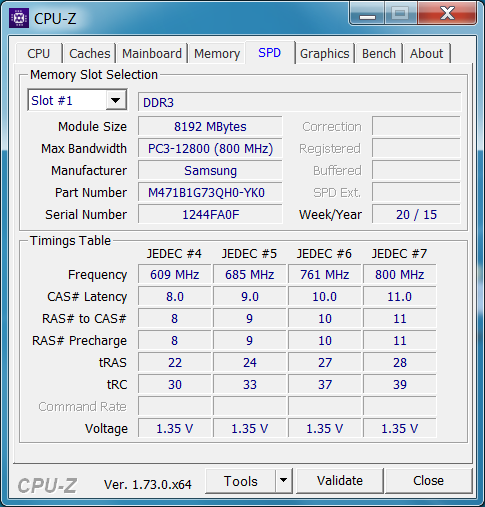Click the 609 MHz frequency cell
This screenshot has width=485, height=507.
tap(175, 275)
